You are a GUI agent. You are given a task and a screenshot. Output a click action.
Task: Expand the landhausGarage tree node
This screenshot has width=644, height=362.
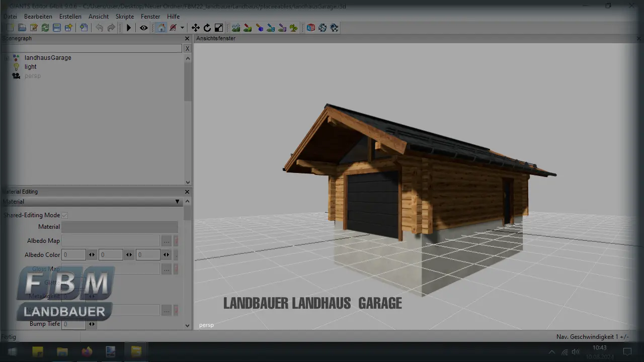click(x=6, y=58)
